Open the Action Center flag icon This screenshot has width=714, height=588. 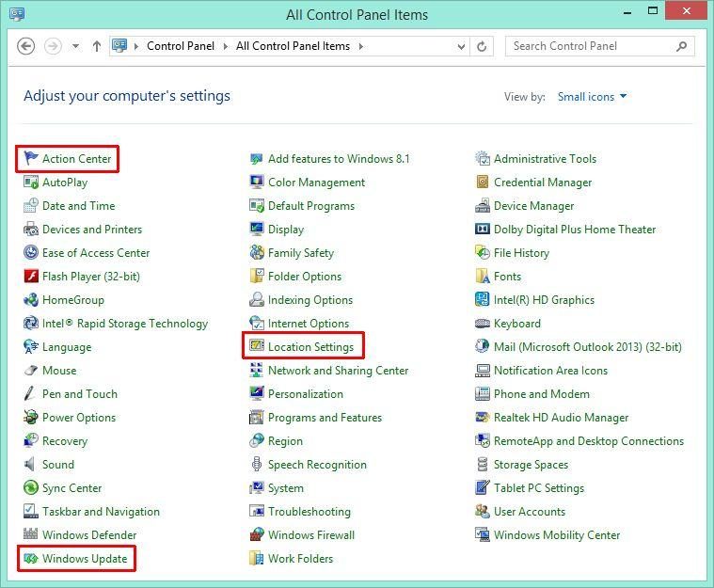click(31, 158)
